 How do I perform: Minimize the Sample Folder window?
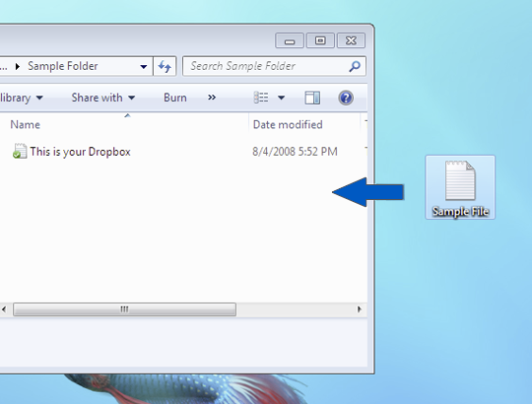click(x=290, y=40)
